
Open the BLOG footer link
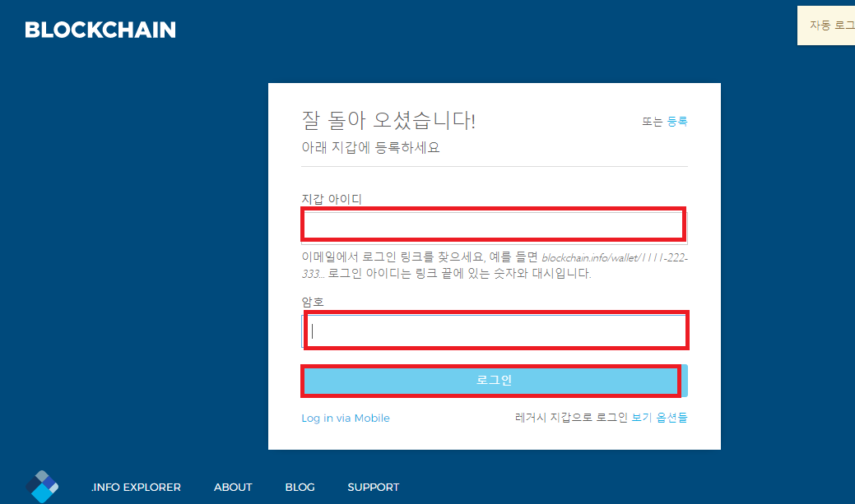(300, 487)
